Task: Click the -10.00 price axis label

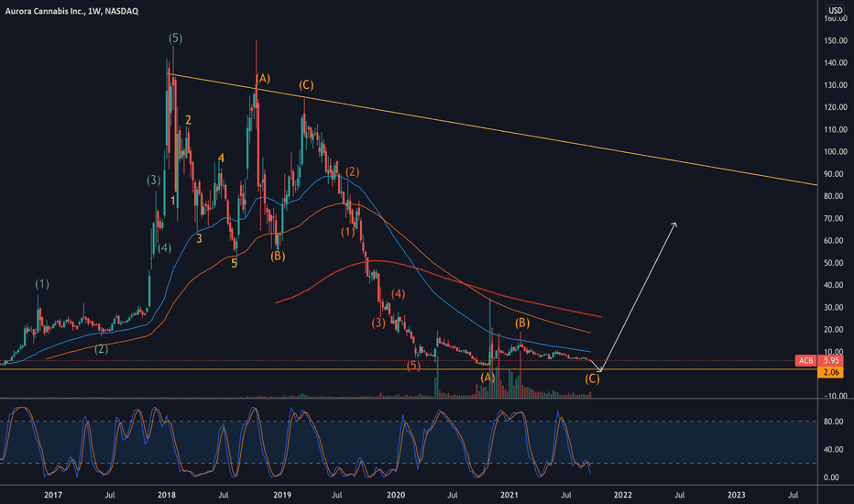Action: click(x=836, y=396)
